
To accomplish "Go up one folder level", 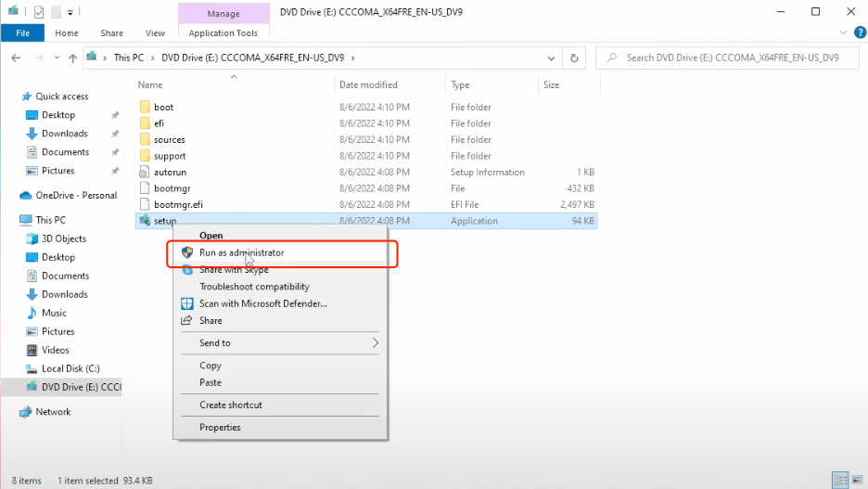I will 72,58.
